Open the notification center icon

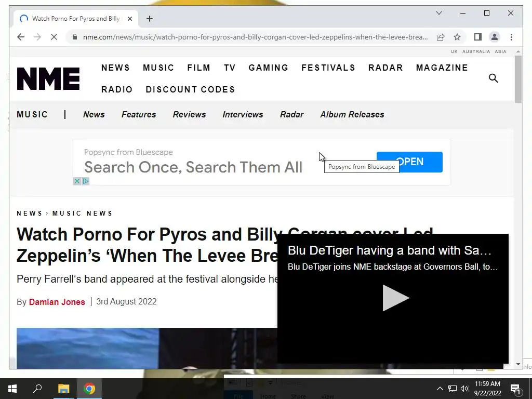pos(515,389)
